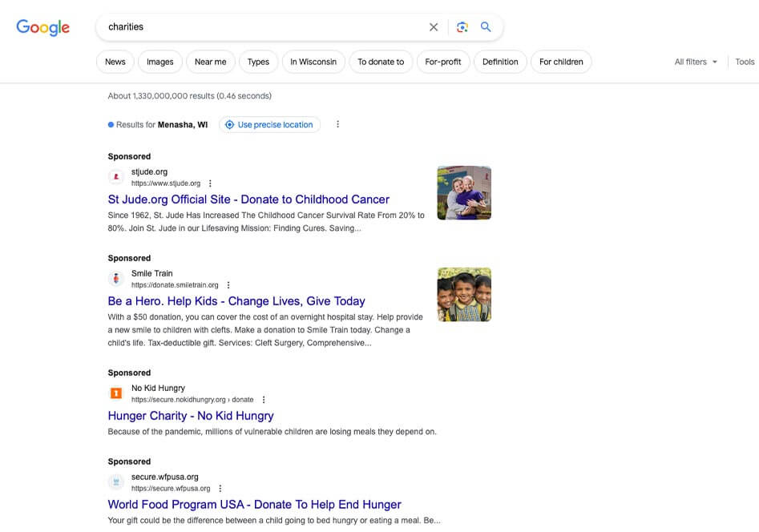
Task: Expand the All filters dropdown
Action: pos(696,62)
